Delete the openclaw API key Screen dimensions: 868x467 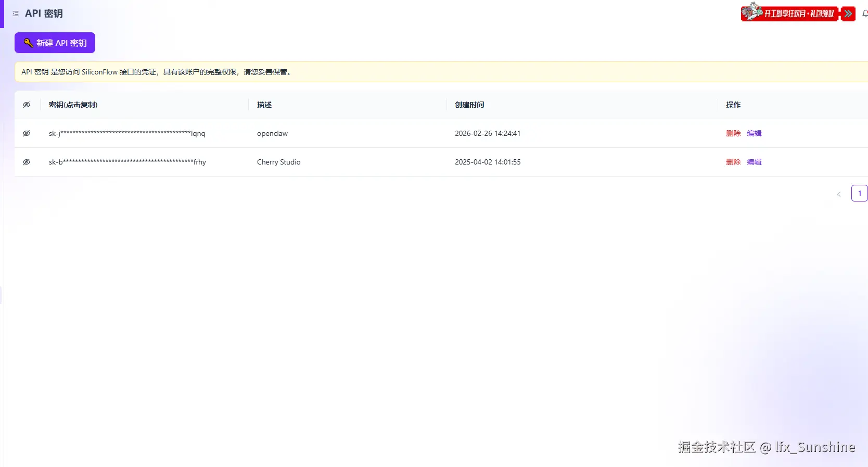click(x=733, y=133)
